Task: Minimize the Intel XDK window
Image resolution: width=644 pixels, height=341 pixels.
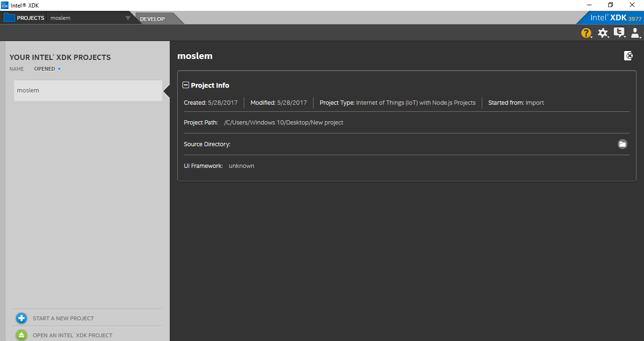Action: (589, 5)
